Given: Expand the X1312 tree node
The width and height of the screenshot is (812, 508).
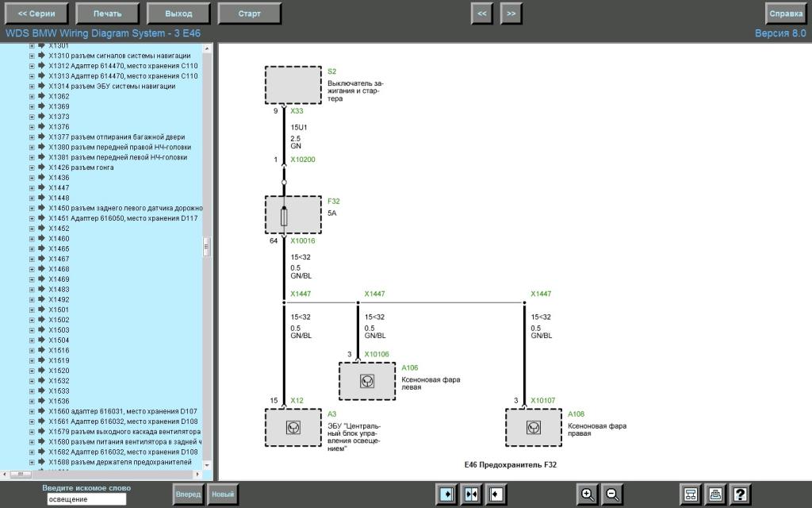Looking at the screenshot, I should (32, 66).
